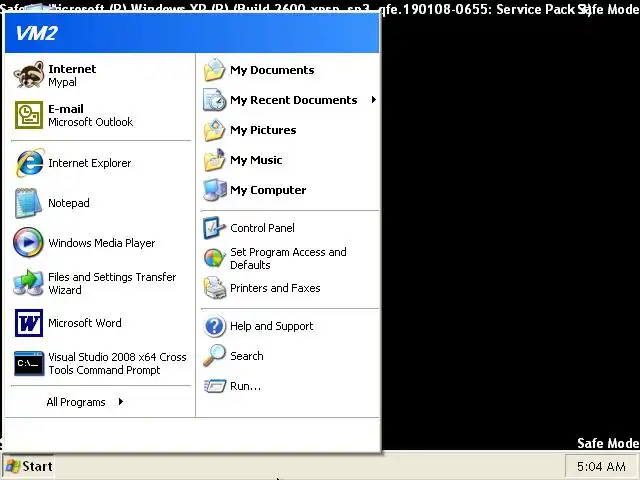The image size is (640, 480).
Task: Open Visual Studio command prompt icon
Action: click(29, 363)
